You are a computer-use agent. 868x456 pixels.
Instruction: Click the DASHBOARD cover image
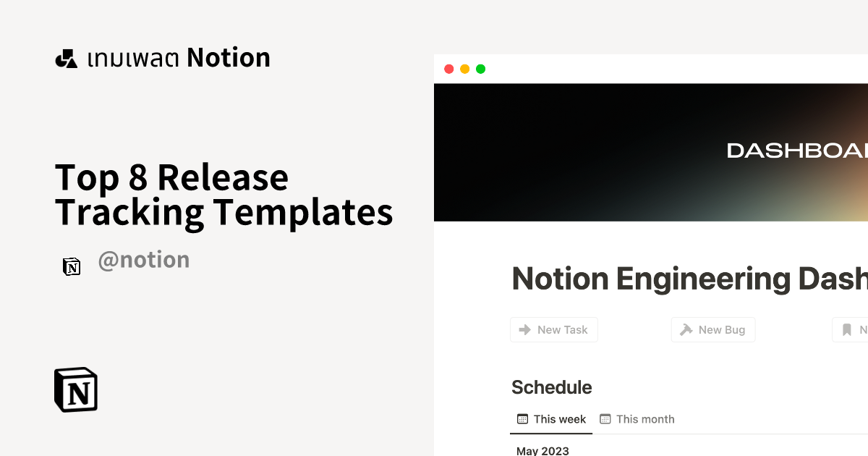[651, 152]
